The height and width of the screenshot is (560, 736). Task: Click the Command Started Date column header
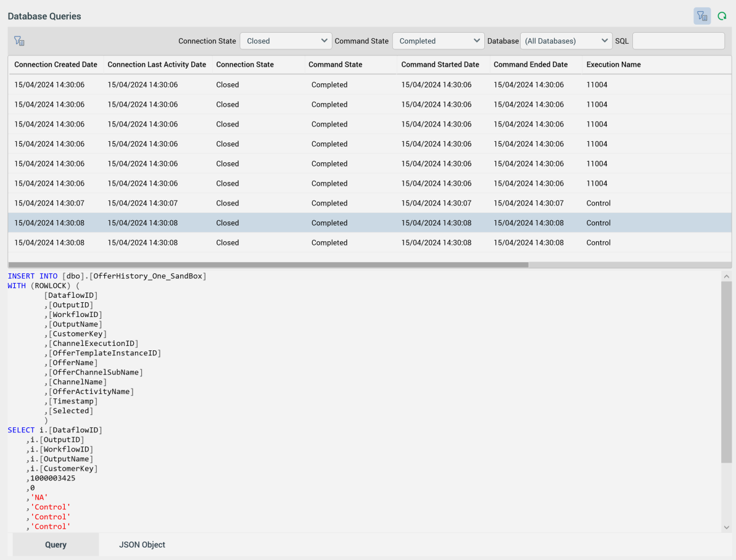click(440, 65)
